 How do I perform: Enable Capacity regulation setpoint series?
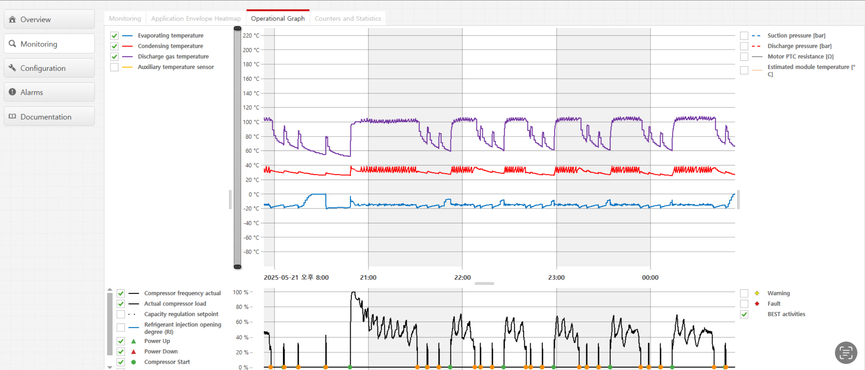point(120,314)
